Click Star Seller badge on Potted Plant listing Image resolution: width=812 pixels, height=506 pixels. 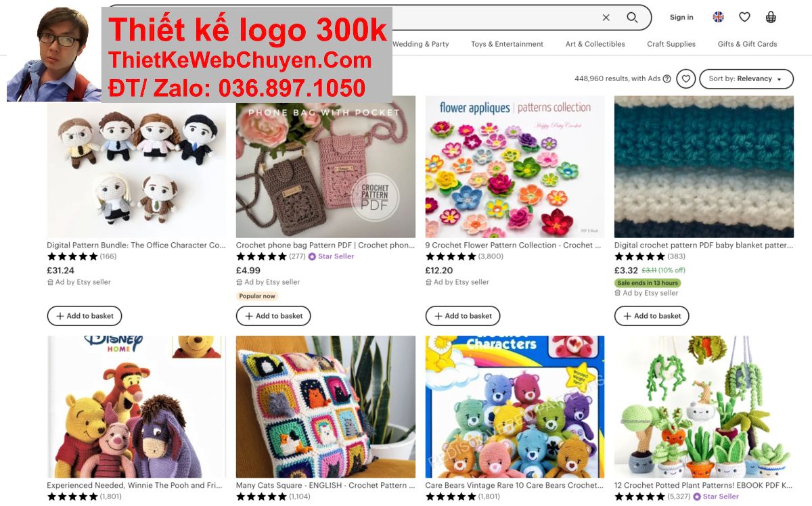[716, 497]
